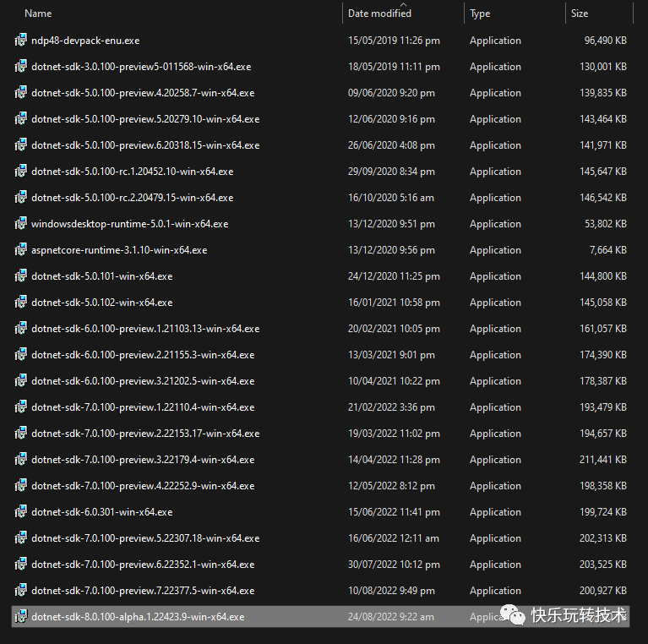Select dotnet-sdk-8.0.100-alpha.1.22423.9-win-x64.exe name

[138, 617]
